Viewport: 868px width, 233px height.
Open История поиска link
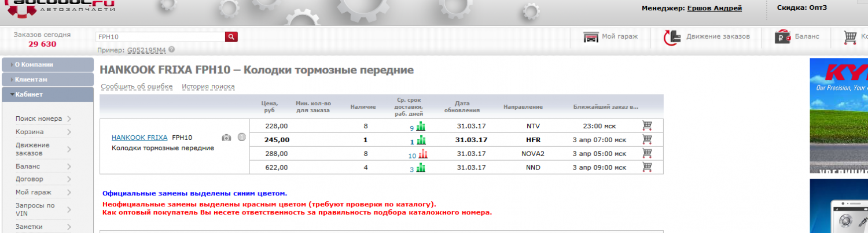pos(208,87)
